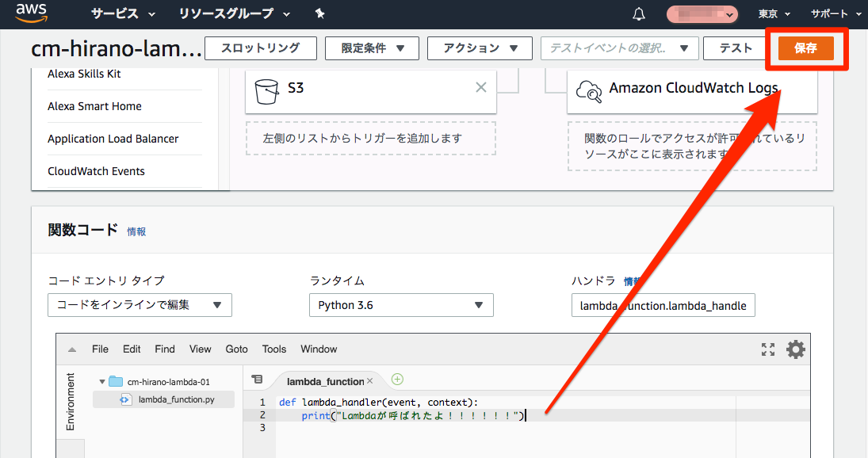Open the editor settings gear
The height and width of the screenshot is (458, 868).
click(796, 349)
